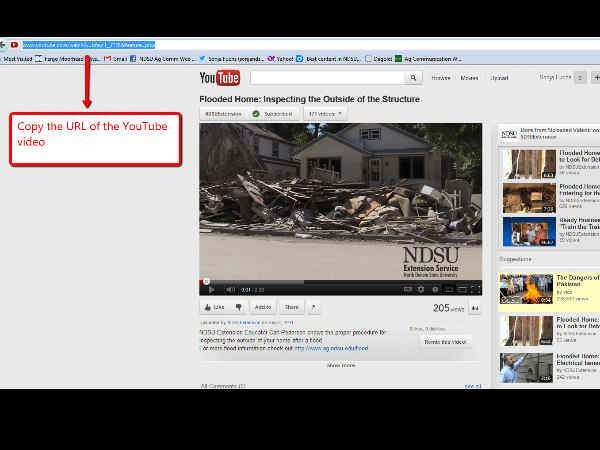Click the Share button
Viewport: 600px width, 450px height.
[292, 307]
